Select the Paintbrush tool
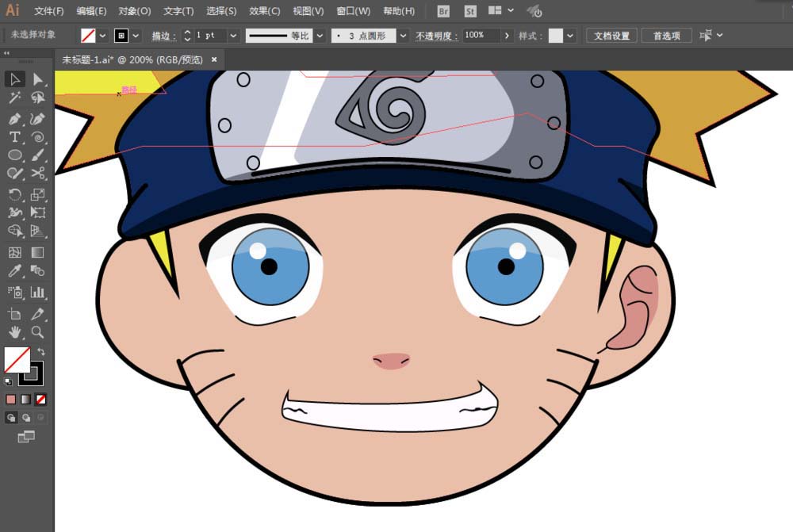 [x=37, y=155]
